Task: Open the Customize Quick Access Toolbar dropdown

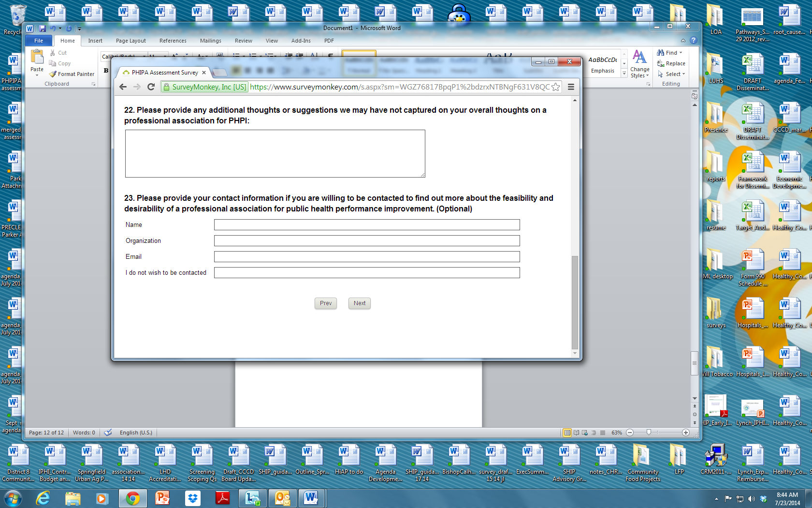Action: 79,29
